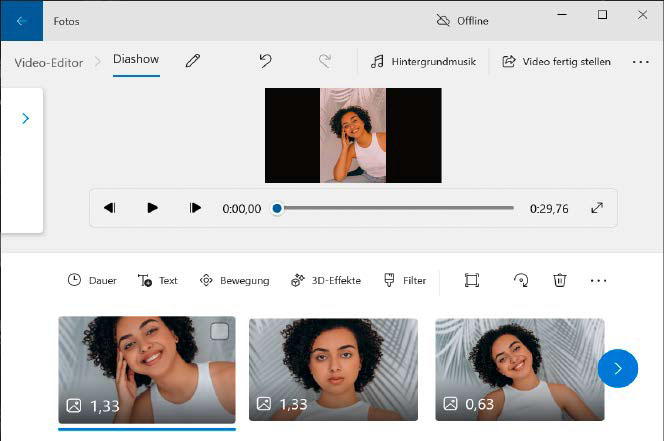
Task: Expand the collapsed project library panel
Action: click(25, 119)
